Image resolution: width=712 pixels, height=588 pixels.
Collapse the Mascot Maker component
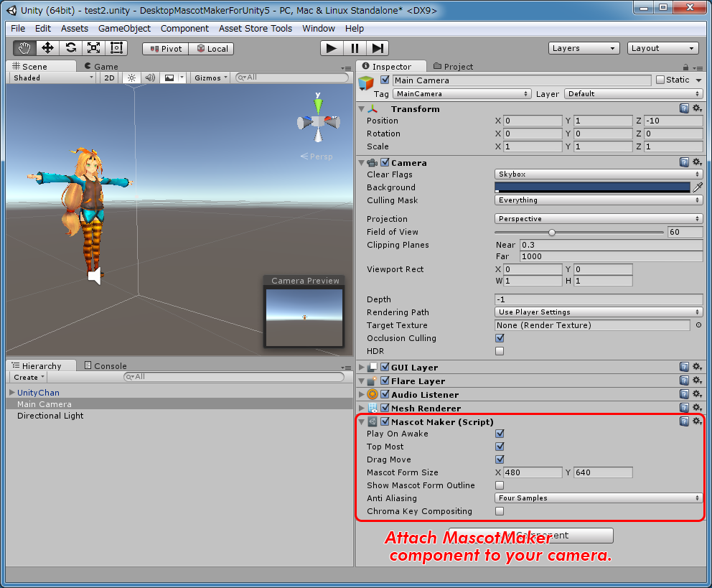click(362, 422)
